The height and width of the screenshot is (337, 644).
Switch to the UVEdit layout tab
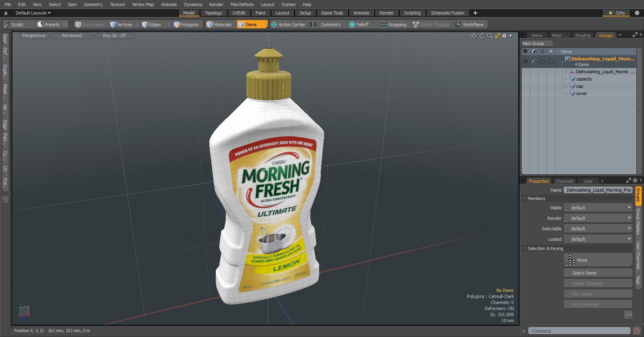click(x=239, y=13)
